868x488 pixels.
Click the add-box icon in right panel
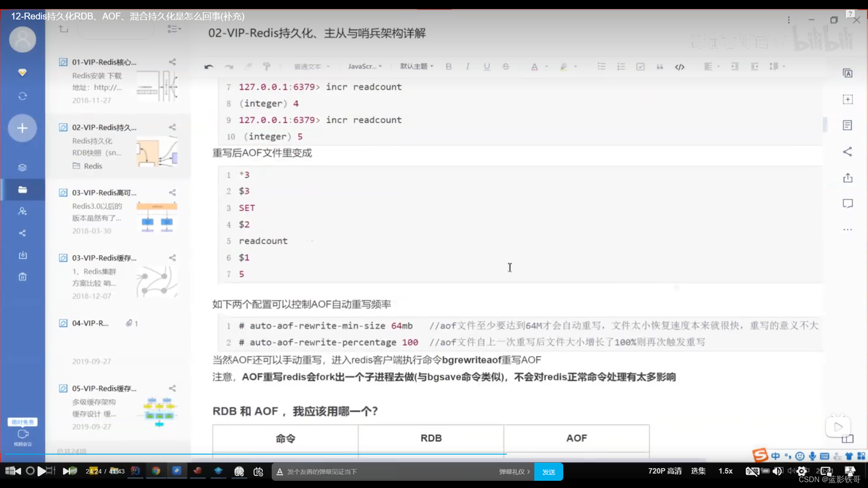pos(848,99)
